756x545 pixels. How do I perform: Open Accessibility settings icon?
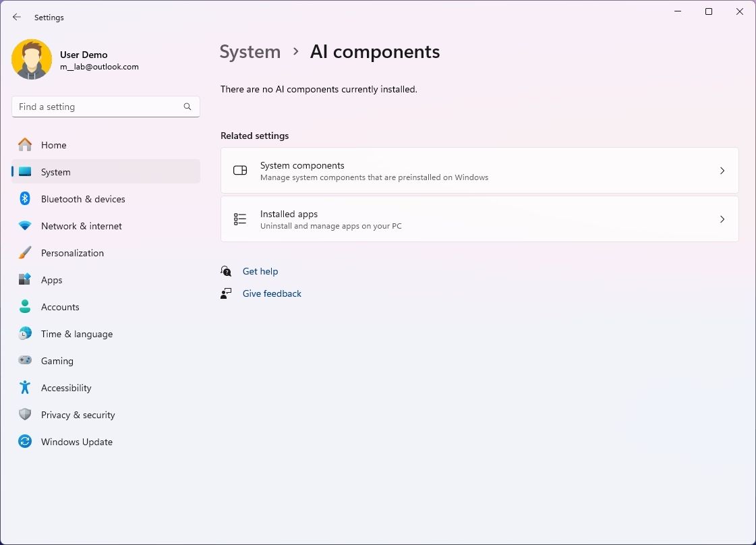(24, 387)
